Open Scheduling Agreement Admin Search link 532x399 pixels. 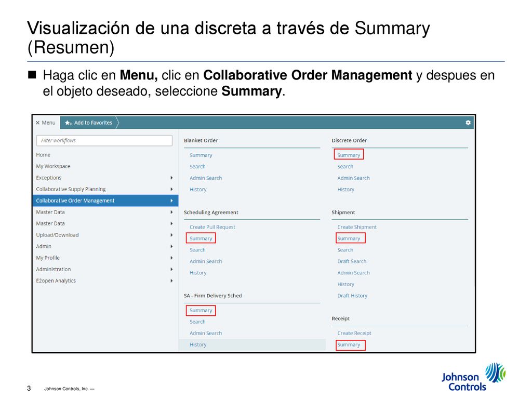point(206,261)
